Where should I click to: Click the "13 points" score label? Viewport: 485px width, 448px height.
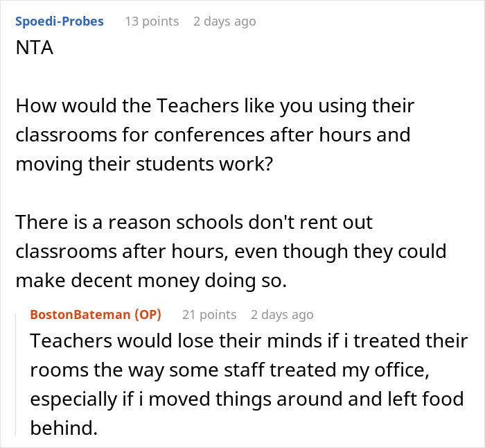[152, 21]
